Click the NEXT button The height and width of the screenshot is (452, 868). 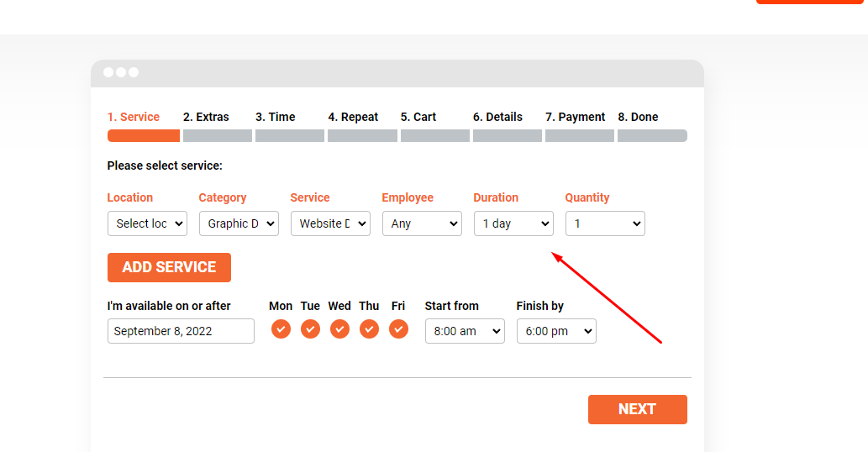[637, 409]
